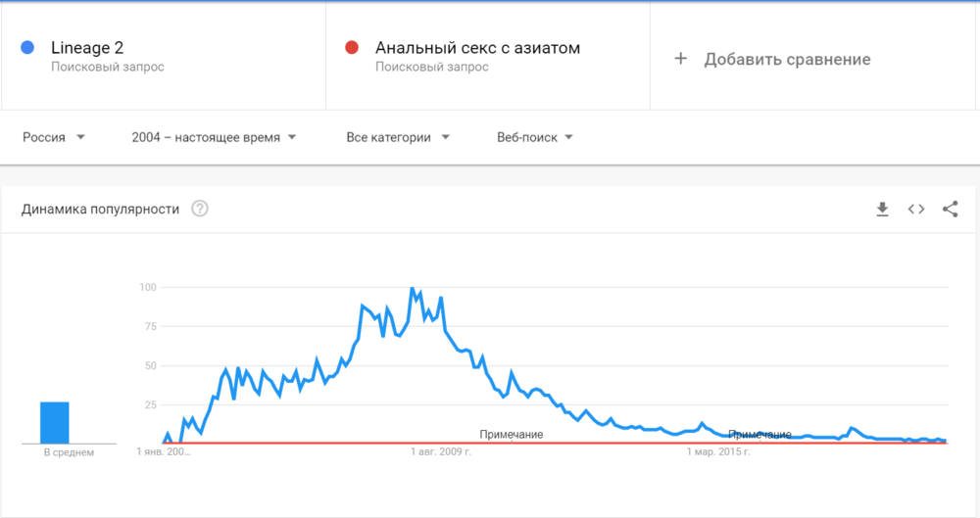Expand the 'Веб-поиск' search type dropdown

point(535,137)
